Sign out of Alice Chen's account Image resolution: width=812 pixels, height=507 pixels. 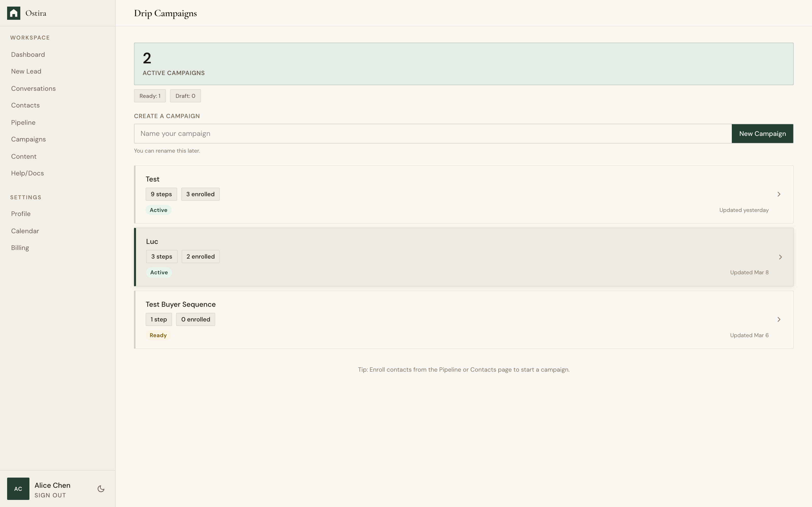point(50,495)
